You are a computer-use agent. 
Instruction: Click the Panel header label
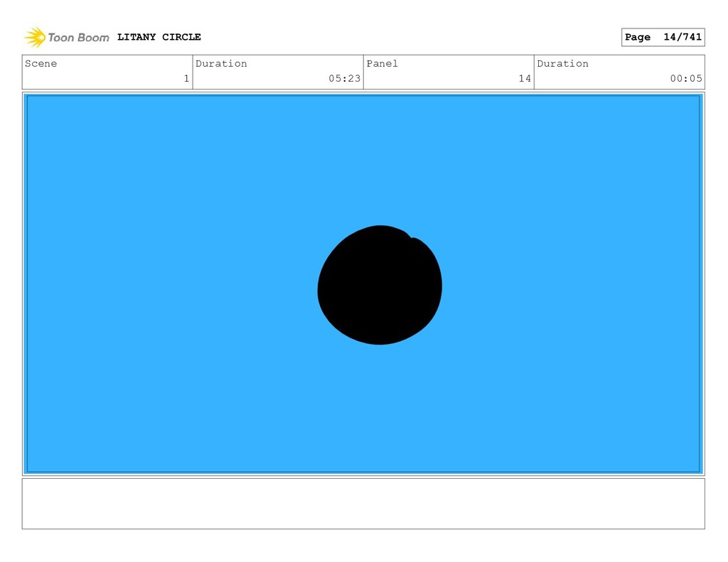point(382,63)
